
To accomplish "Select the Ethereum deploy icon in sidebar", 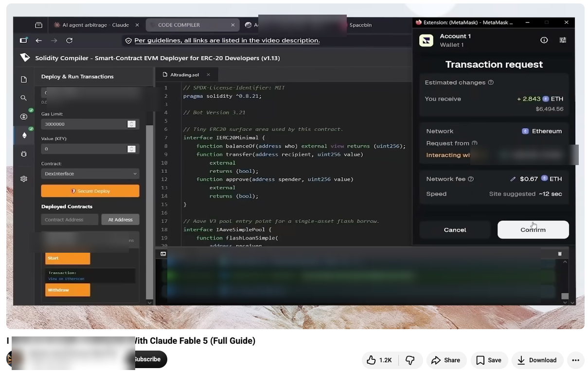I will click(x=24, y=135).
